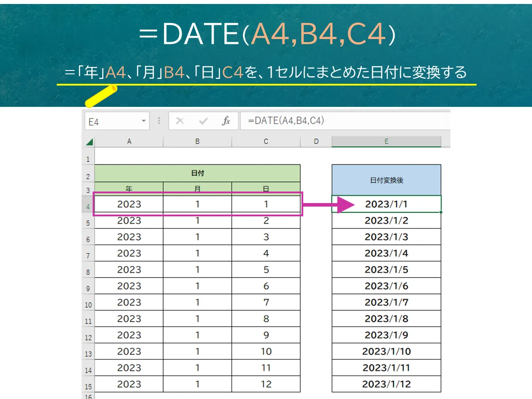
Task: Click the Name Box showing E4
Action: [x=113, y=121]
